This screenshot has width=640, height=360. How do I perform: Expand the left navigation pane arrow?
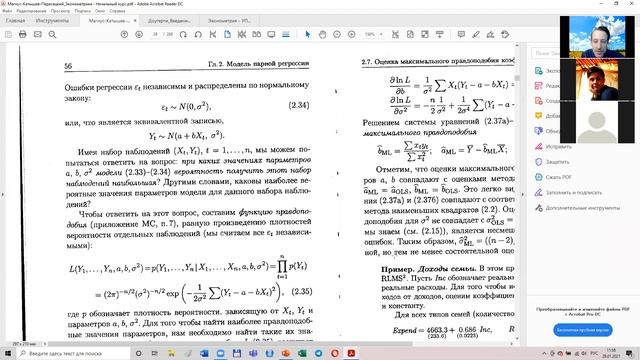[2, 195]
